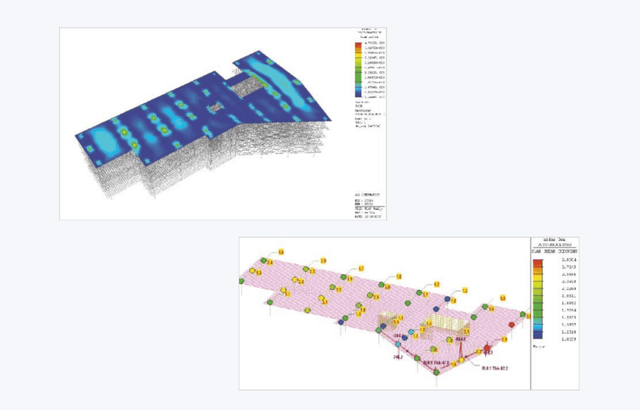Viewport: 640px width, 410px height.
Task: Click rectangular opening in the blue contour slab
Action: coord(216,106)
